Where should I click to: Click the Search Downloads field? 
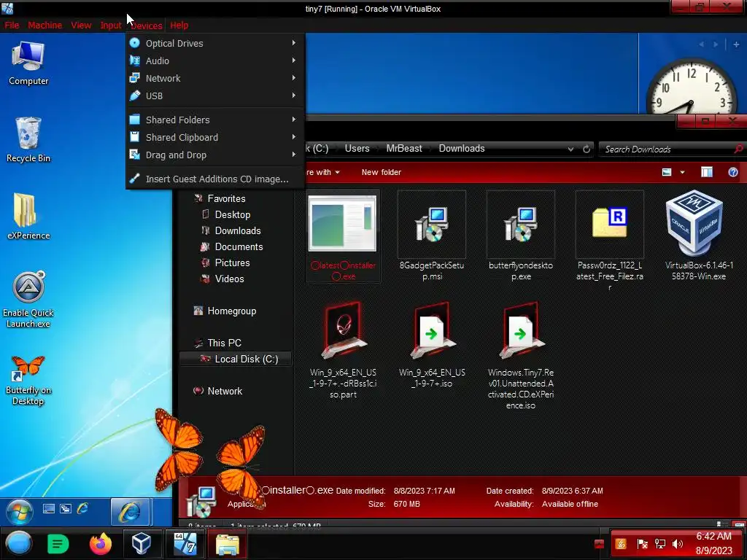click(x=672, y=149)
